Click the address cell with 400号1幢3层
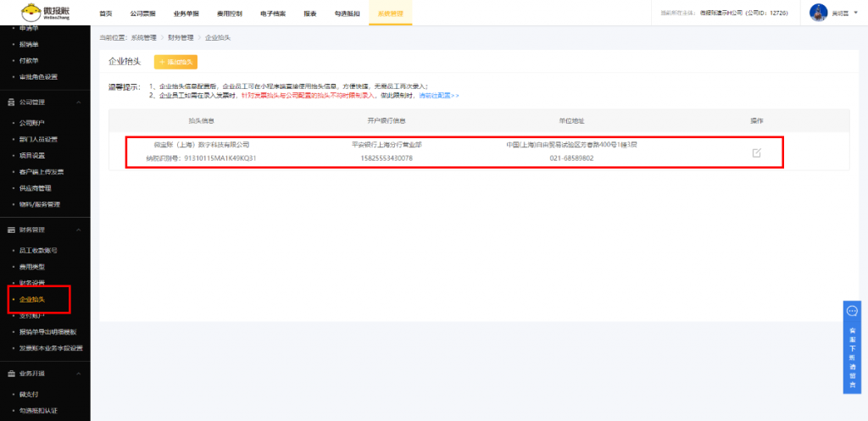Viewport: 868px width, 421px height. [x=572, y=144]
